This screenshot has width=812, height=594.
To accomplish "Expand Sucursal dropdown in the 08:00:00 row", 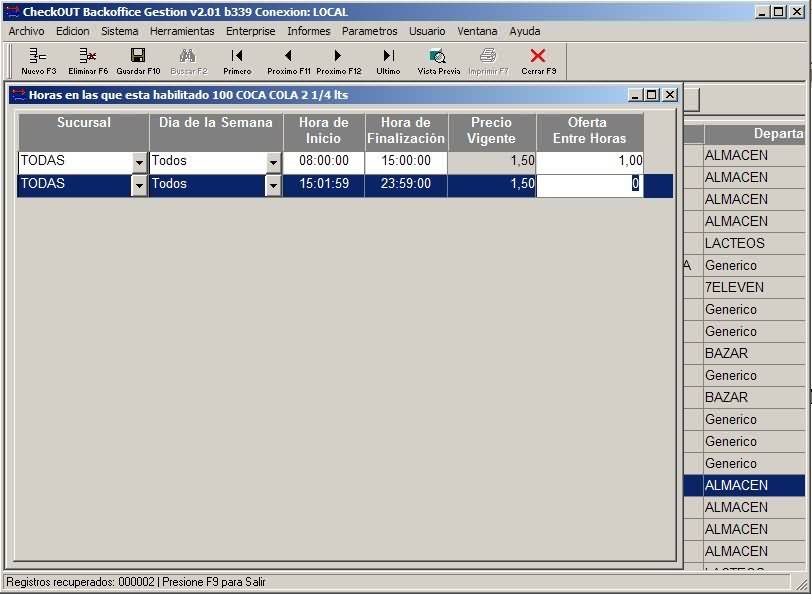I will tap(139, 163).
